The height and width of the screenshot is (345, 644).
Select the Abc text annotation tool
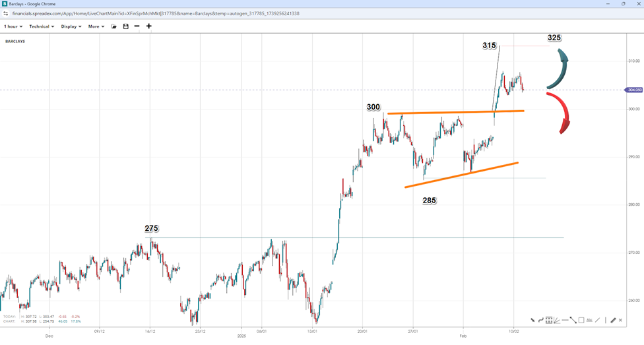(x=589, y=320)
